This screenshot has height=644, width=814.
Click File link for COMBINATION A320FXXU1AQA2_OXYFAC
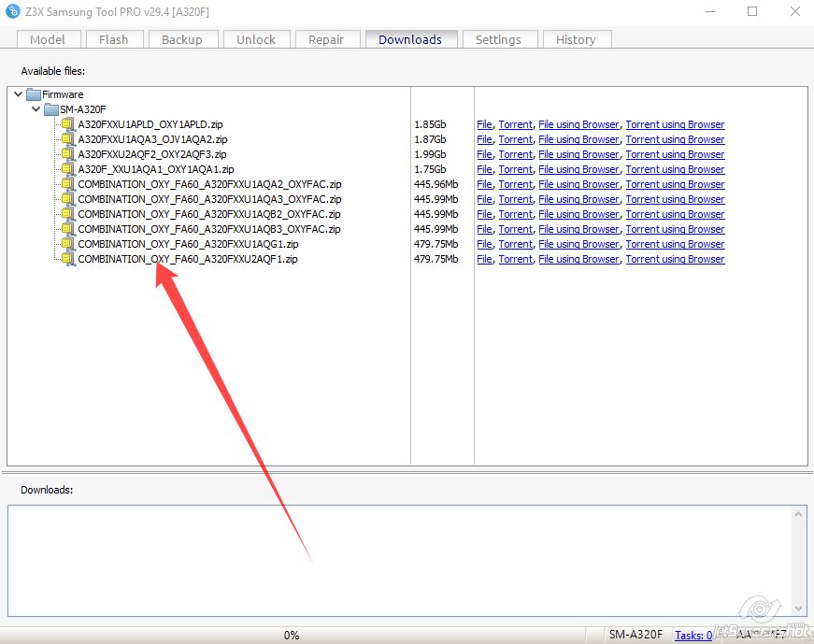(484, 184)
